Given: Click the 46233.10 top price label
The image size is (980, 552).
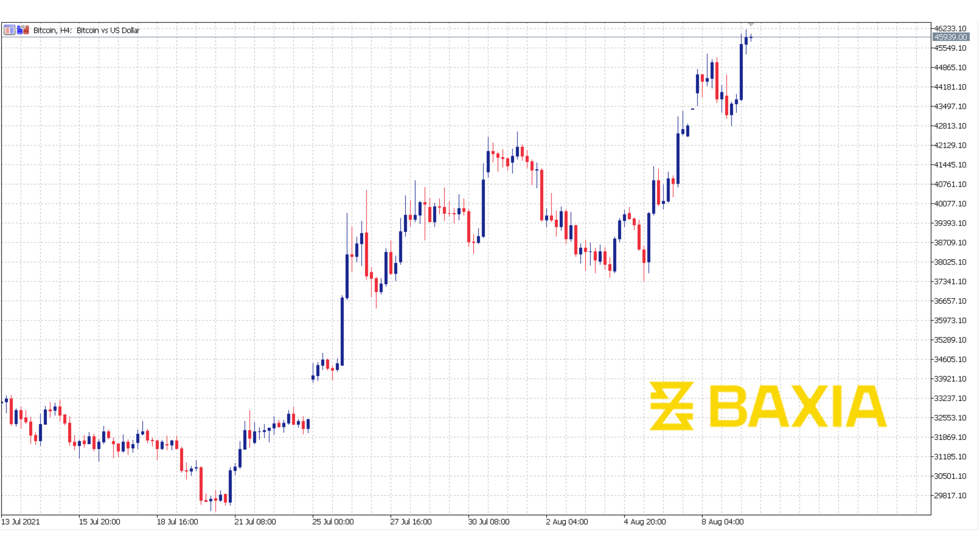Looking at the screenshot, I should pyautogui.click(x=950, y=28).
